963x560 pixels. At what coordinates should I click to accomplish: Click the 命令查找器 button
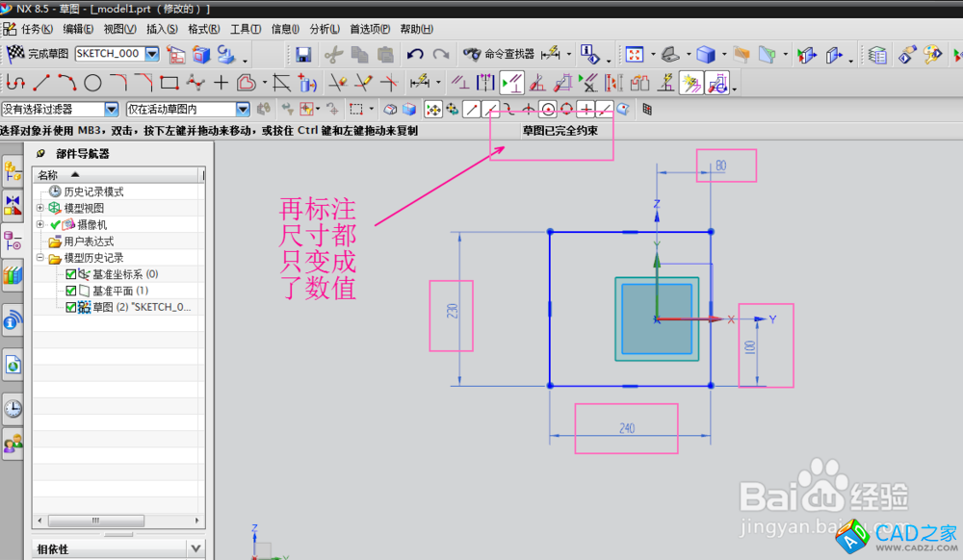[x=499, y=54]
